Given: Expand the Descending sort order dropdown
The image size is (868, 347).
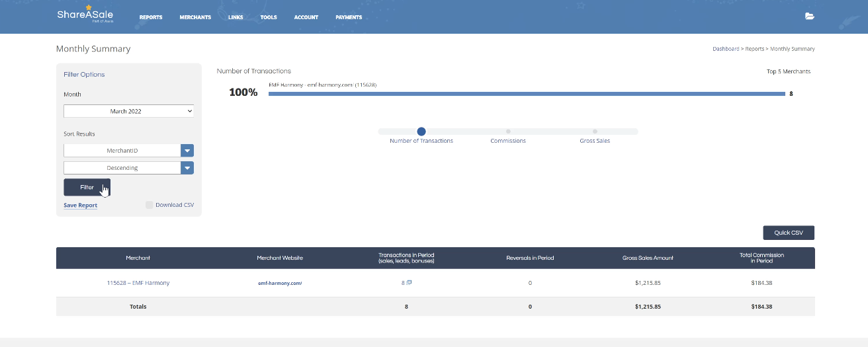Looking at the screenshot, I should click(187, 168).
